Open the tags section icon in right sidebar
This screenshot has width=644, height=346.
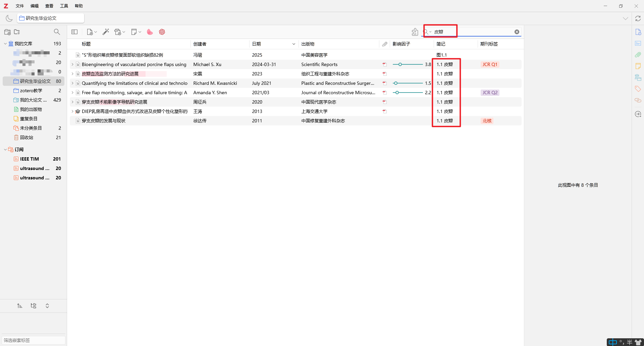638,89
